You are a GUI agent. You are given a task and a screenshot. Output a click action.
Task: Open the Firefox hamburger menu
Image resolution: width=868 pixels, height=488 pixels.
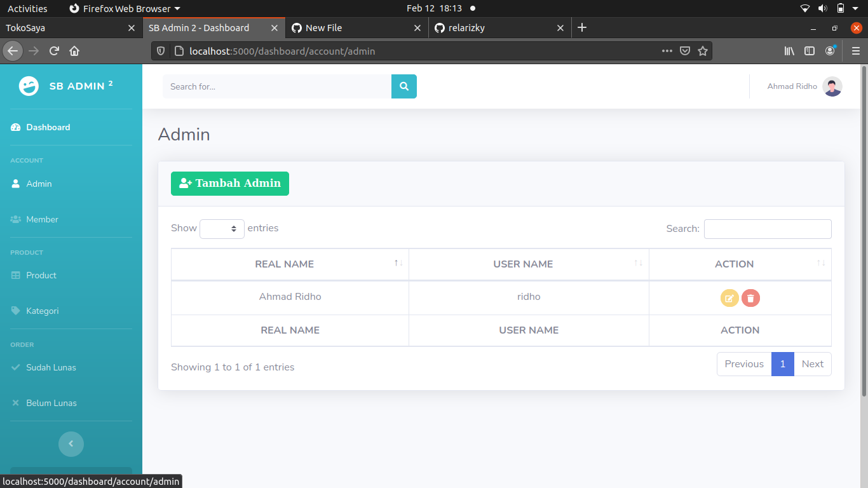click(856, 51)
